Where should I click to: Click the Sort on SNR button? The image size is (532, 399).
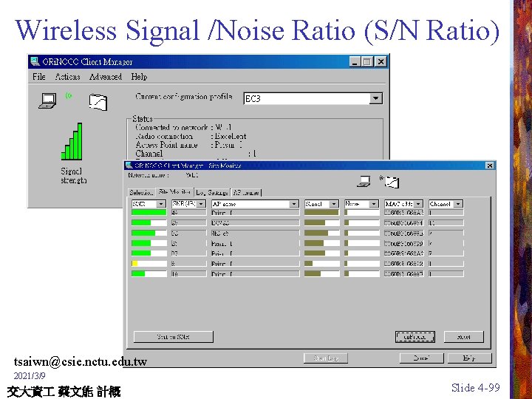174,337
